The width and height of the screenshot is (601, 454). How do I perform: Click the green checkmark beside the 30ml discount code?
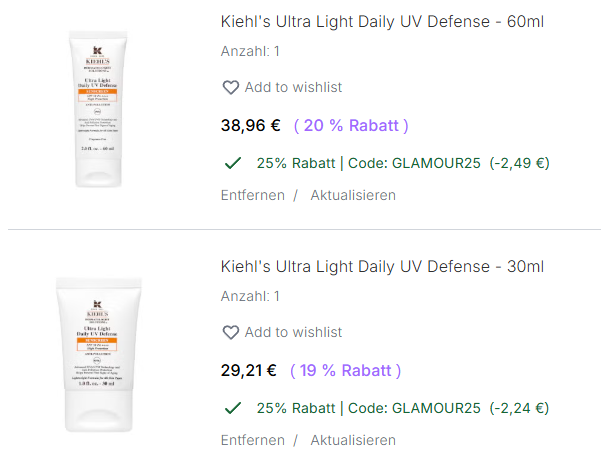[x=233, y=408]
